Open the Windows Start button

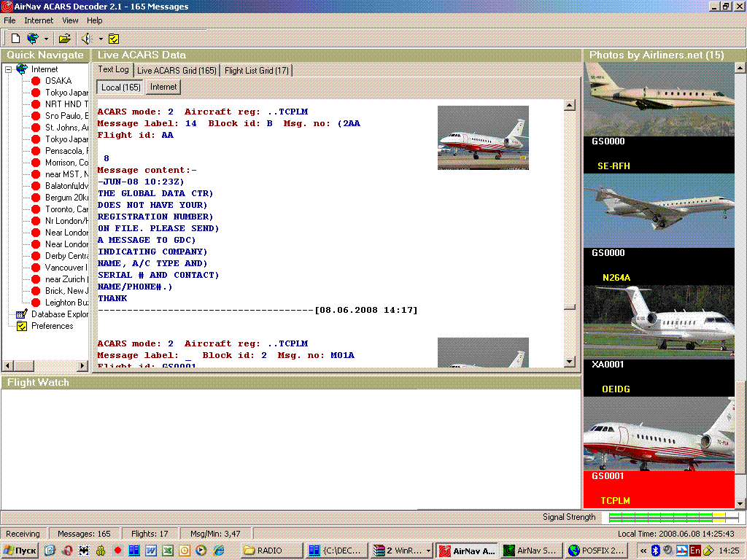(x=20, y=551)
